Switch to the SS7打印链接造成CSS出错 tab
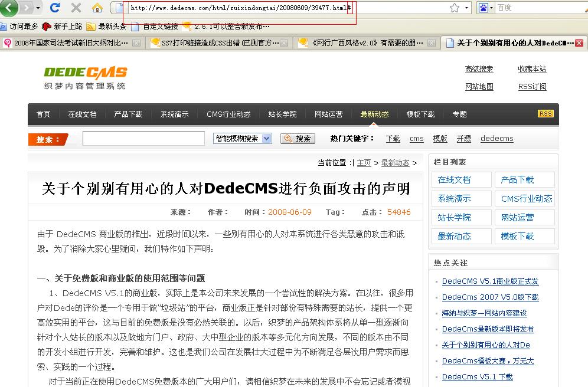The height and width of the screenshot is (387, 588). click(219, 43)
